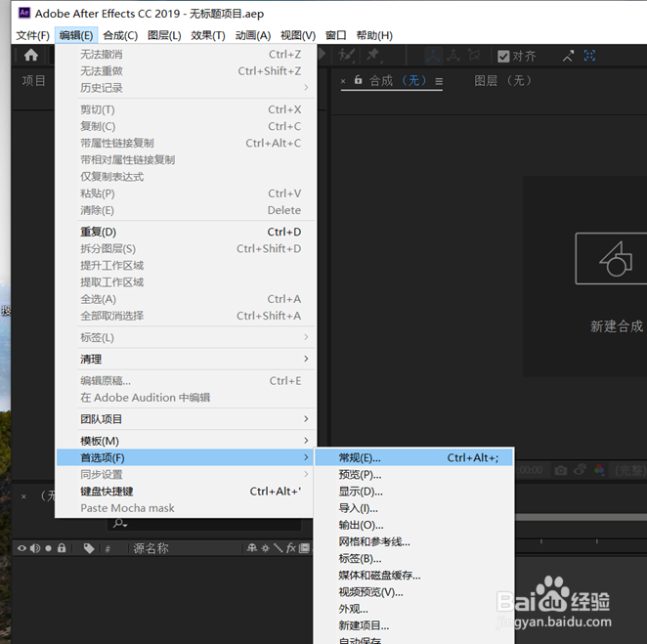Toggle the audio speaker column icon
This screenshot has height=644, width=647.
point(35,548)
